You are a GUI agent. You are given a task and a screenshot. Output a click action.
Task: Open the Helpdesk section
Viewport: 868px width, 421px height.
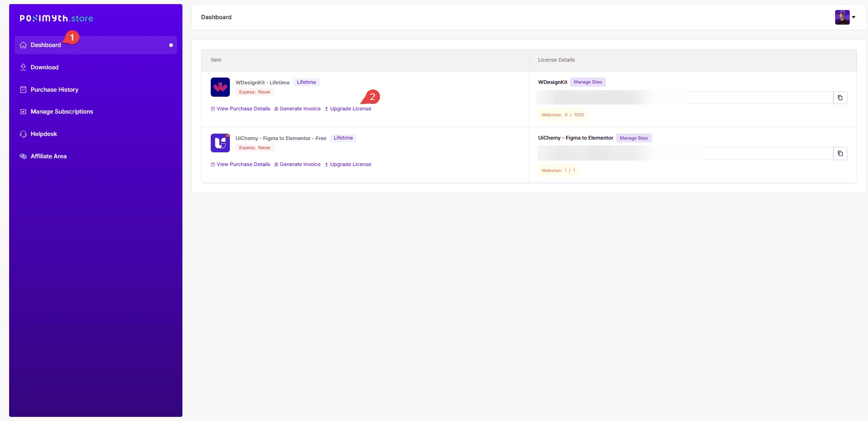[43, 134]
